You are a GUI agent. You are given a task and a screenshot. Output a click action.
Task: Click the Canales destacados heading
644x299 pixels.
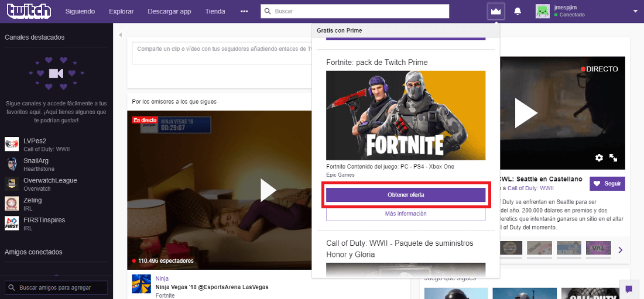point(35,37)
